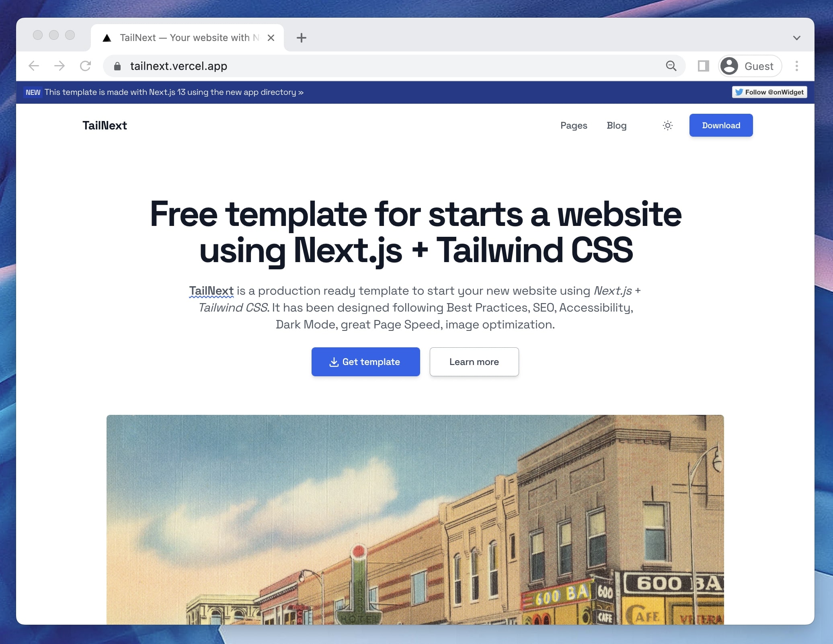
Task: Click the browser split-screen toggle icon
Action: pos(704,66)
